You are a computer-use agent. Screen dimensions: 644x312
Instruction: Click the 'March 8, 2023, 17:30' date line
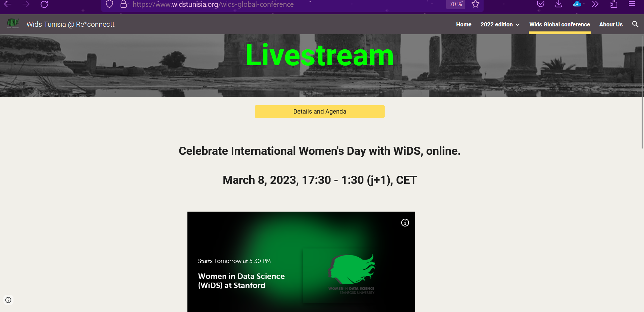[319, 180]
